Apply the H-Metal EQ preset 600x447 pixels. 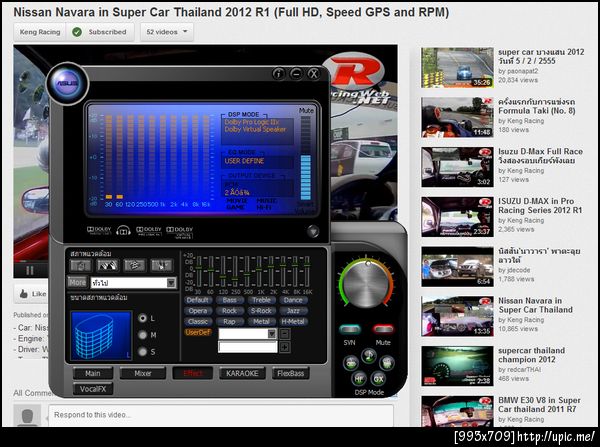pos(293,321)
